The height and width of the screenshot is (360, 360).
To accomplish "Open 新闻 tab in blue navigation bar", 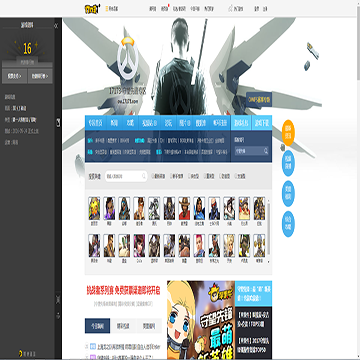I will click(x=114, y=123).
